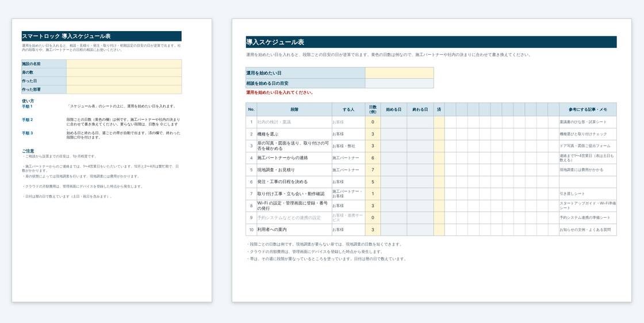The height and width of the screenshot is (323, 644).
Task: Click the 施工パートナーからの連絡 stage cell
Action: tap(294, 158)
